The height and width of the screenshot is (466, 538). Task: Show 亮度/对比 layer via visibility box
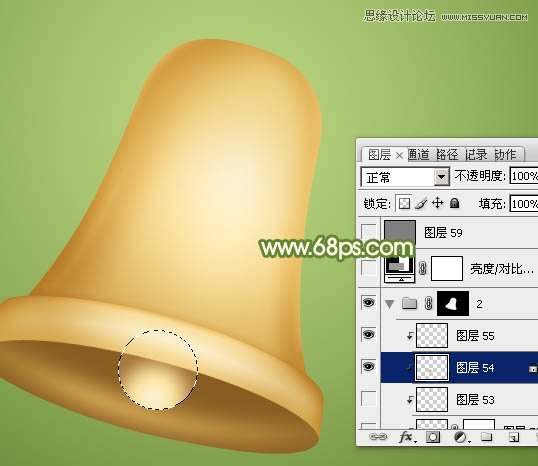click(369, 268)
